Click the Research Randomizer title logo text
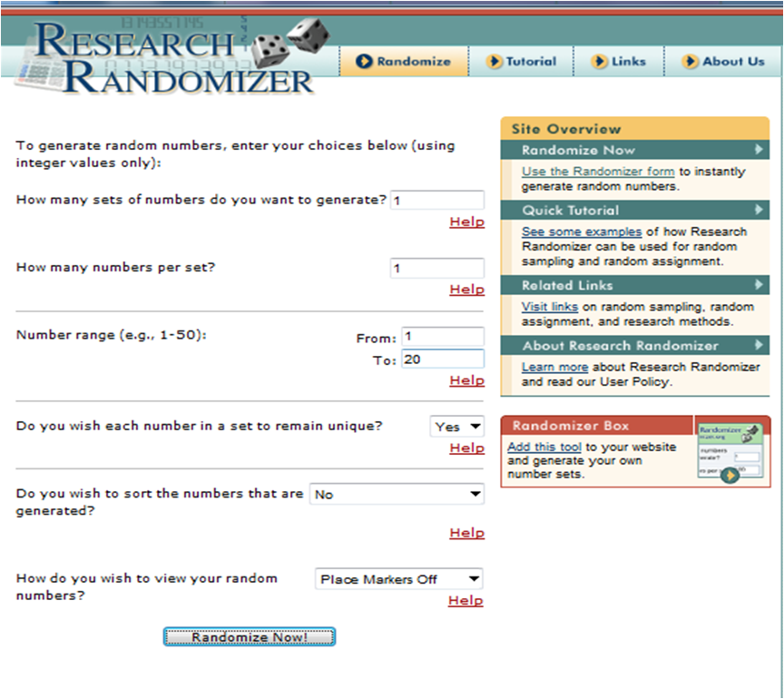The height and width of the screenshot is (699, 784). tap(172, 58)
